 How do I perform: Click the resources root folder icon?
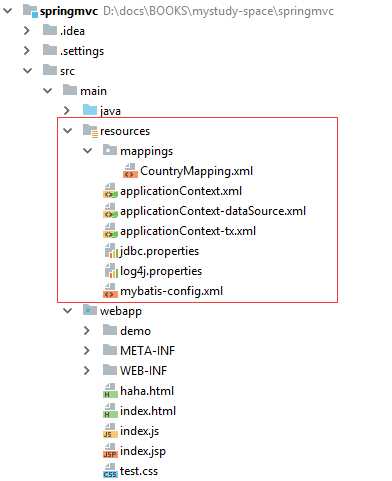tap(90, 130)
